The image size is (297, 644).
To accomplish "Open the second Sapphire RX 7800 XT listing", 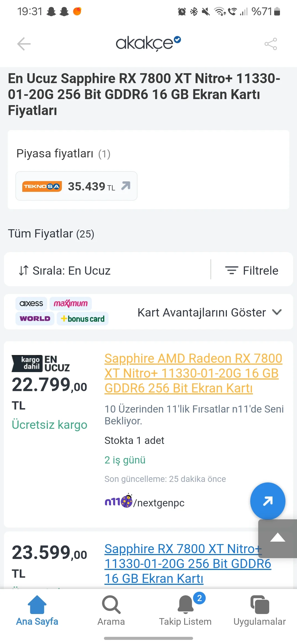I will [188, 564].
